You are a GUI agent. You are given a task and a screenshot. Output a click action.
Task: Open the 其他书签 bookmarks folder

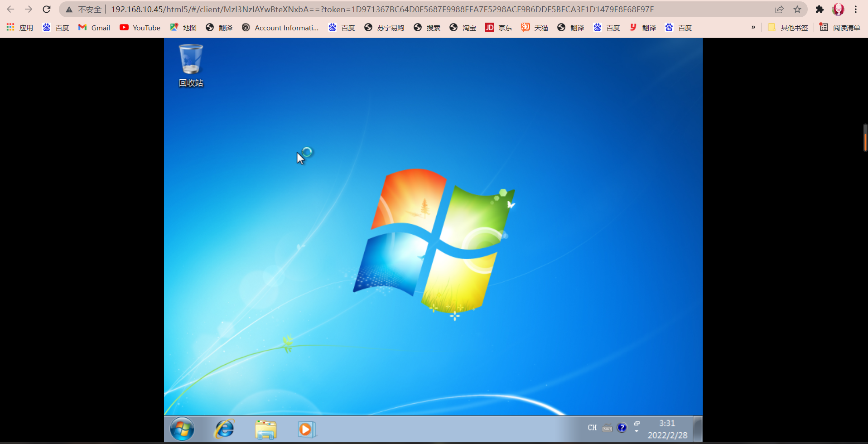[788, 28]
